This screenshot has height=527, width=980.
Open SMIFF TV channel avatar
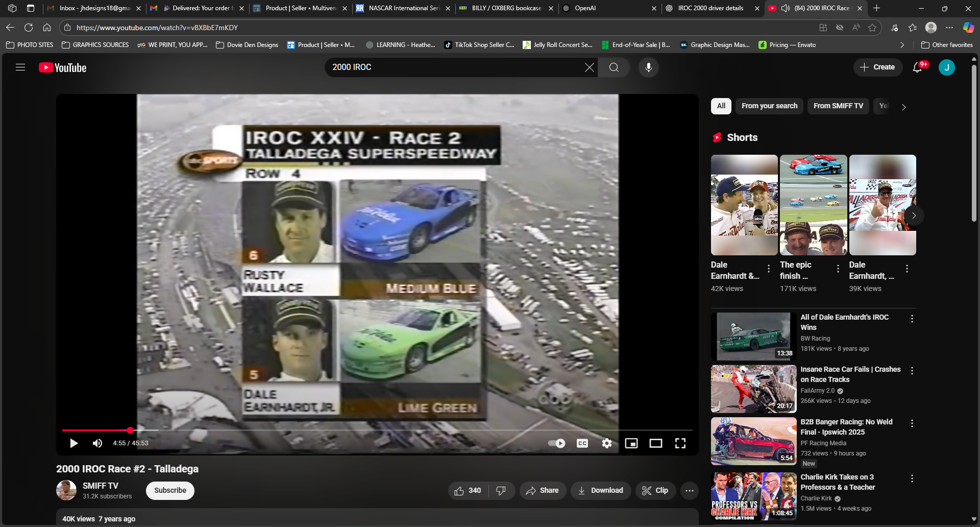(x=66, y=490)
